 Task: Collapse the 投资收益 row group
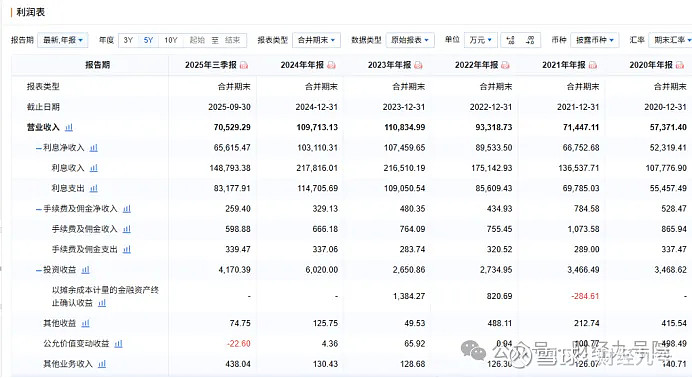tap(39, 270)
